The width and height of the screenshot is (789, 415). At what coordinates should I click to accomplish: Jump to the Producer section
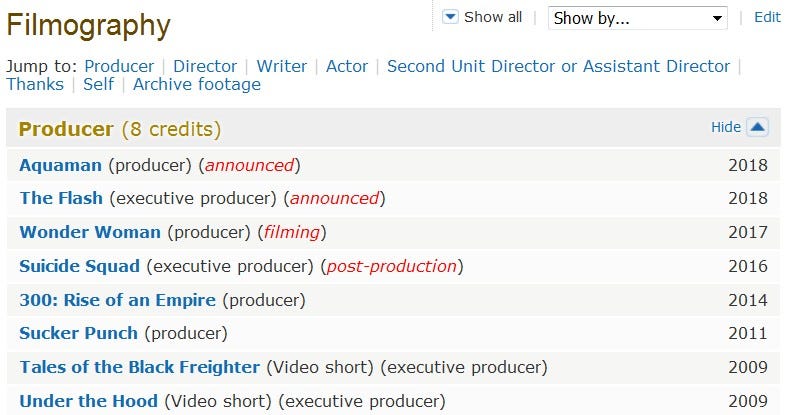pyautogui.click(x=119, y=66)
